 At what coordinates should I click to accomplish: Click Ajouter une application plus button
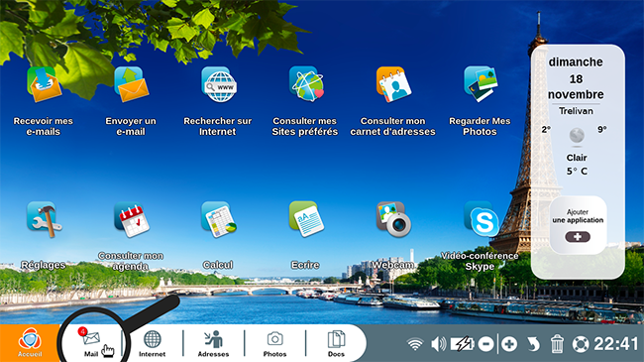578,237
